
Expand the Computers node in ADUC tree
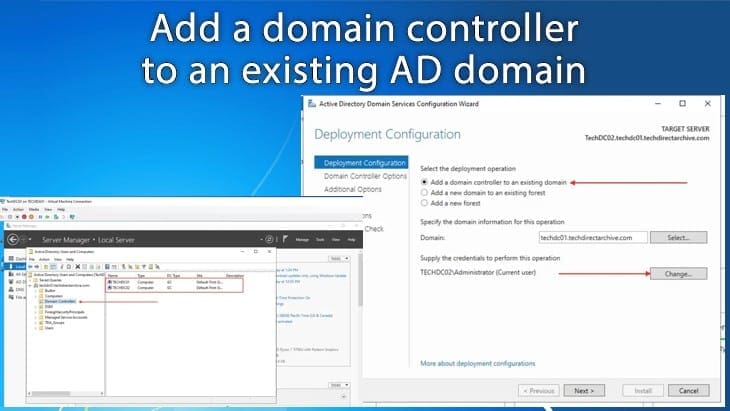35,296
